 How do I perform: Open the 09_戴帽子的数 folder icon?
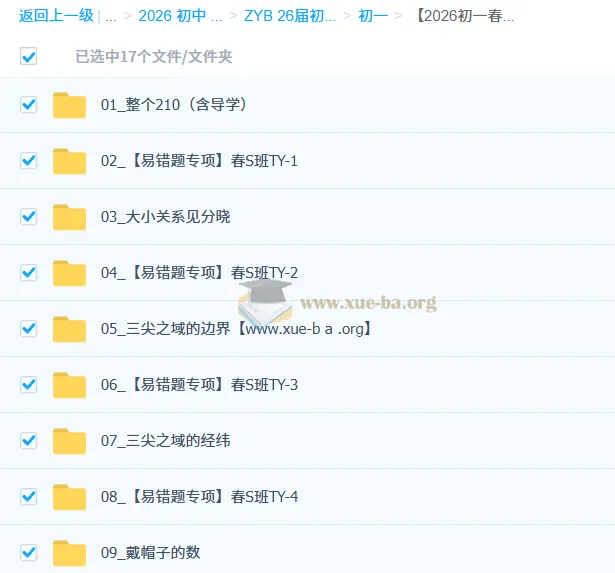(69, 553)
